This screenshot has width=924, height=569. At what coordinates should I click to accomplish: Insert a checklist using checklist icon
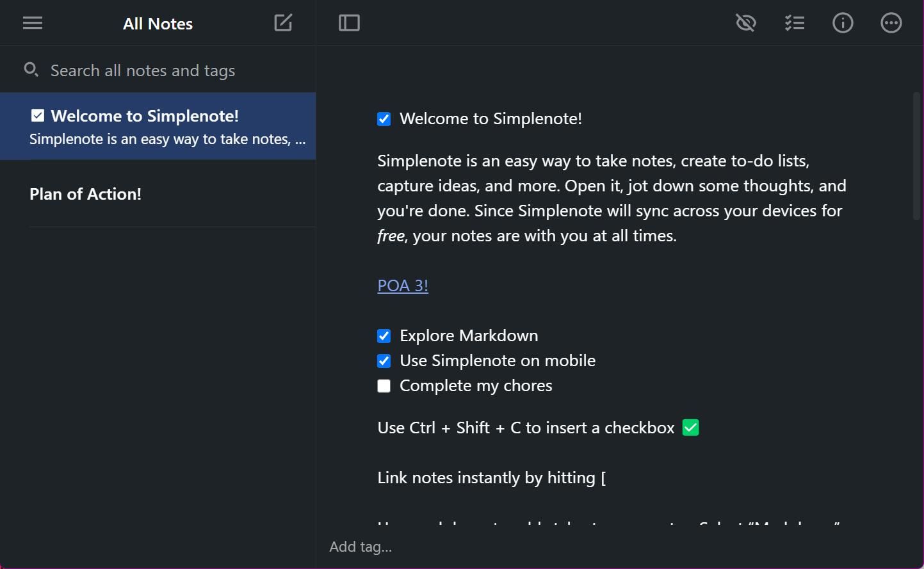point(794,22)
